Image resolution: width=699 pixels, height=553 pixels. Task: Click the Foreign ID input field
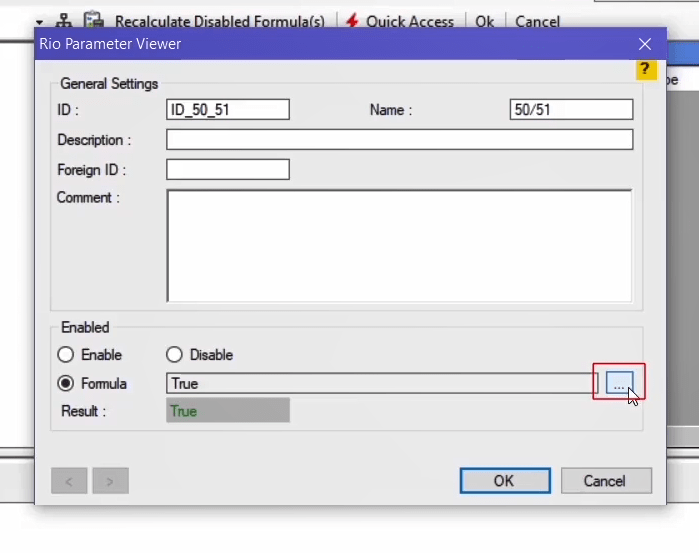[x=228, y=170]
